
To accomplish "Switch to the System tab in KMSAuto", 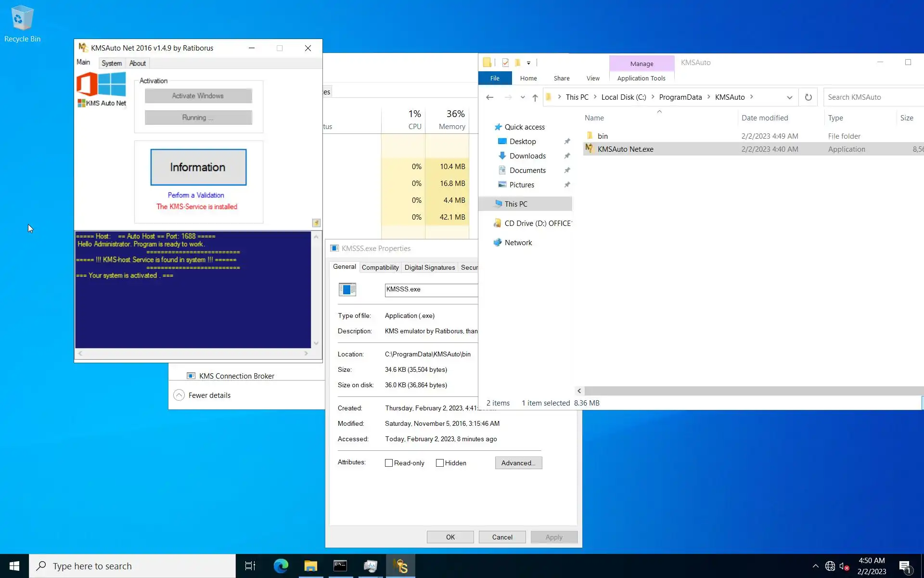I will click(112, 63).
